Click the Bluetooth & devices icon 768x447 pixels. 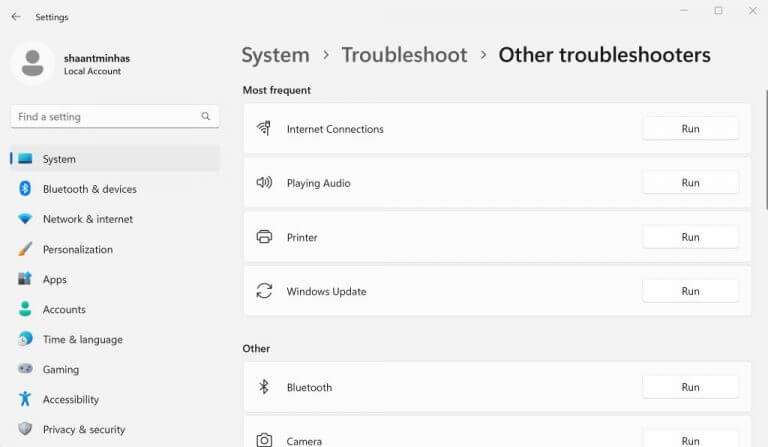25,188
